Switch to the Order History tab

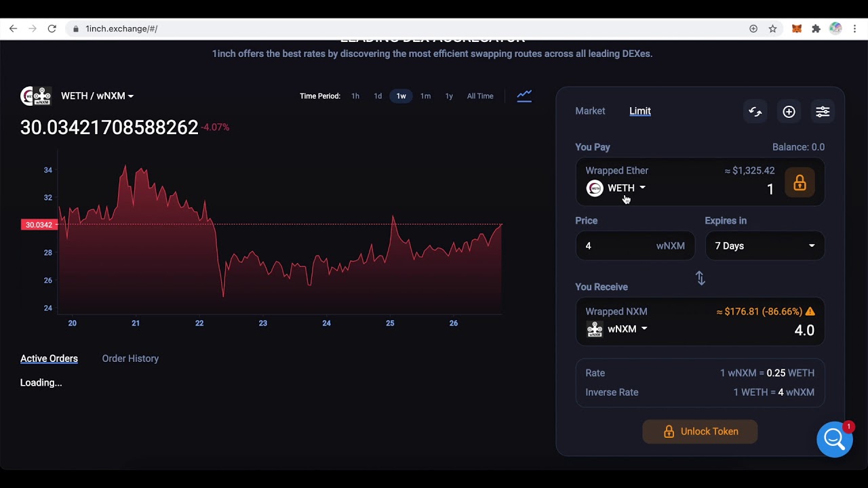pos(130,359)
